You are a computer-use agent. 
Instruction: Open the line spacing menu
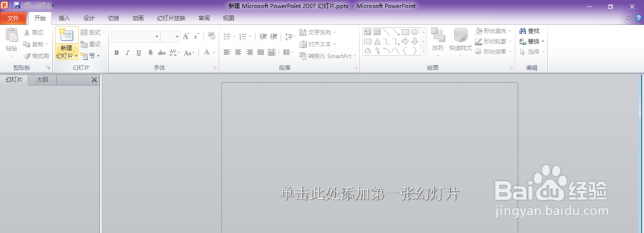pyautogui.click(x=290, y=37)
